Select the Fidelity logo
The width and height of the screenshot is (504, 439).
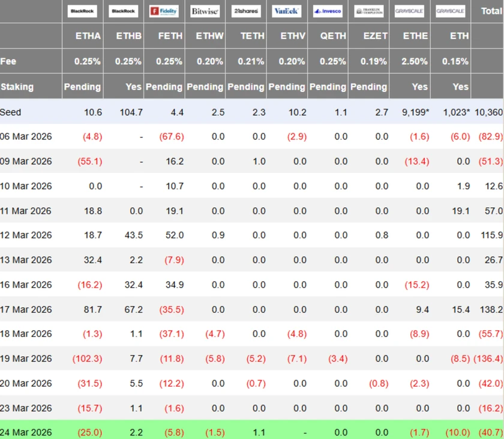coord(164,11)
